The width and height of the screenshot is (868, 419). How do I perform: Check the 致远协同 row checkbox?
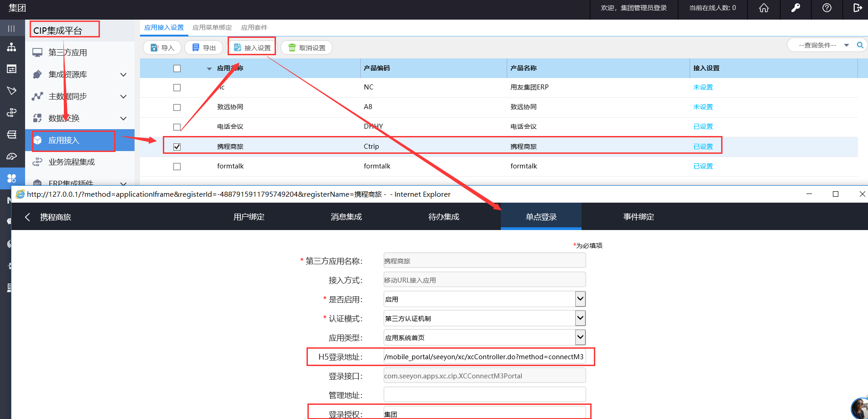point(177,107)
